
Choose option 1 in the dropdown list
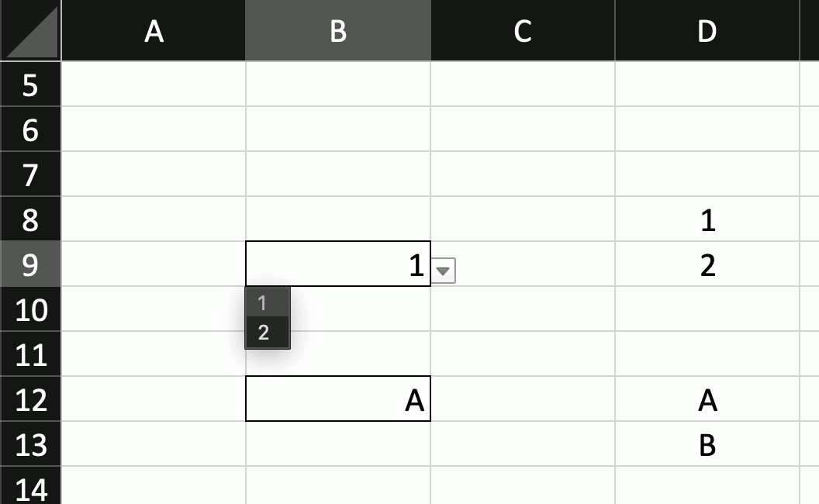tap(267, 302)
